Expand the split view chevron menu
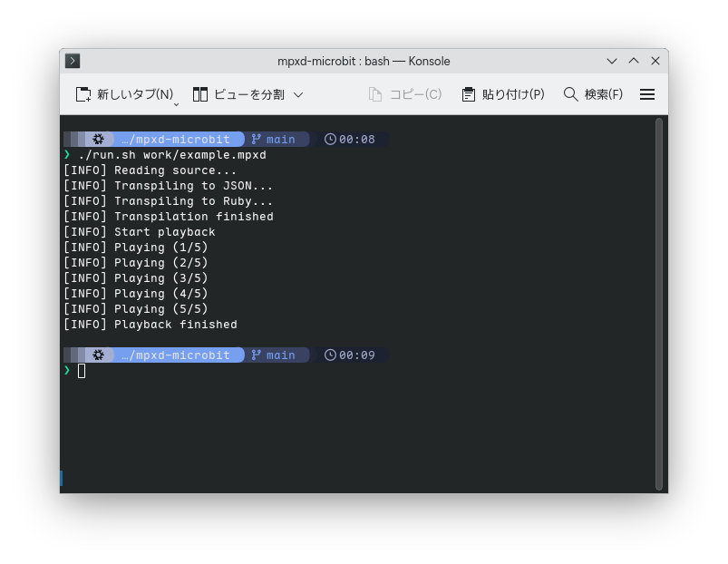This screenshot has height=564, width=728. (x=298, y=94)
